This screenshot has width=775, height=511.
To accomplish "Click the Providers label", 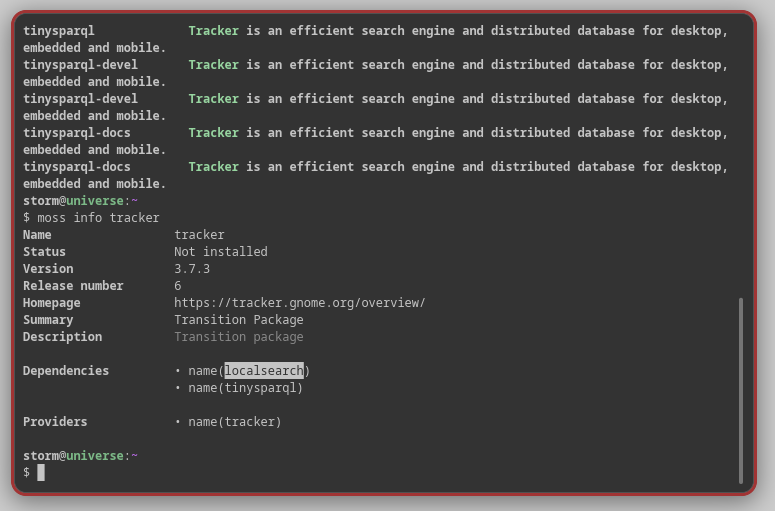I will tap(55, 422).
